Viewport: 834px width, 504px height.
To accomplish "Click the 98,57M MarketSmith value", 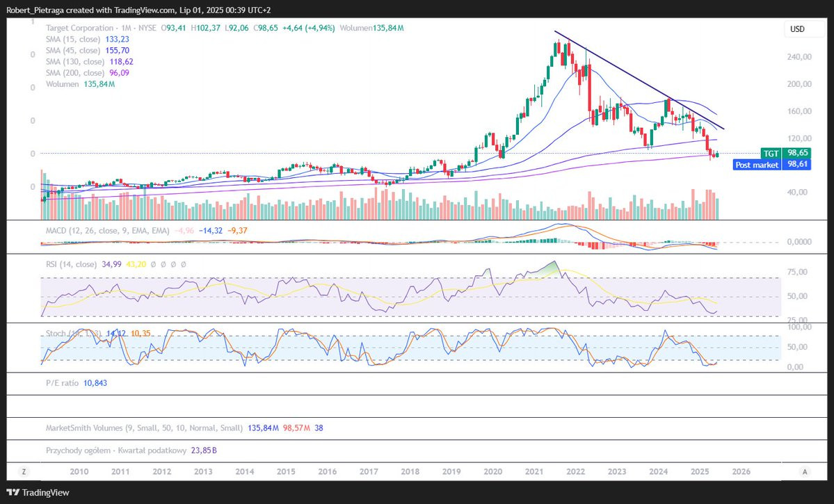I will 297,428.
